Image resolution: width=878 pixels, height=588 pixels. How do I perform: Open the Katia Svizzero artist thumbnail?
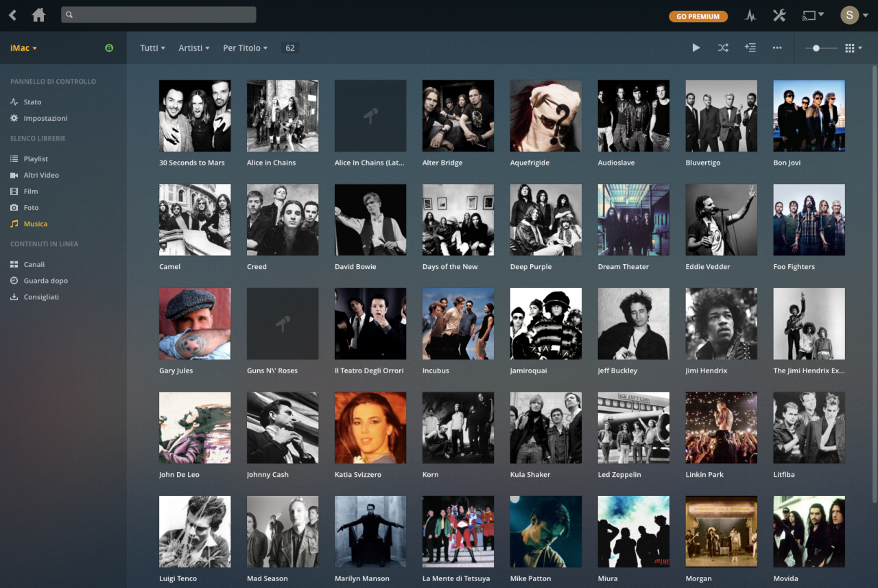pyautogui.click(x=370, y=427)
